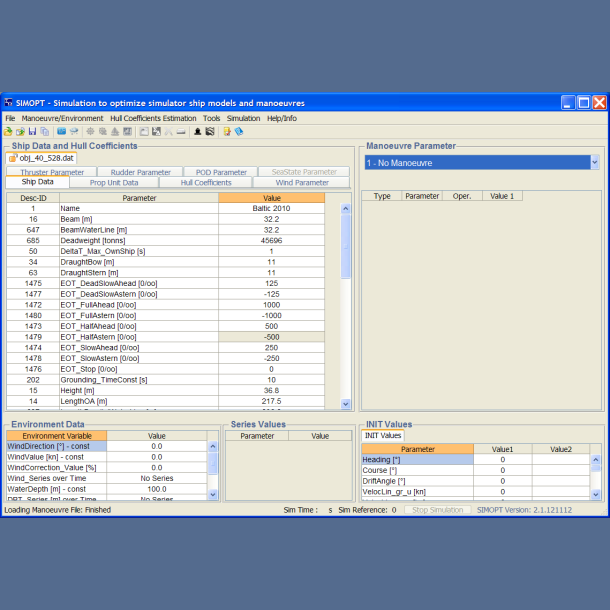Open the Manoeuvre Parameter dropdown
The width and height of the screenshot is (610, 610).
coord(594,162)
